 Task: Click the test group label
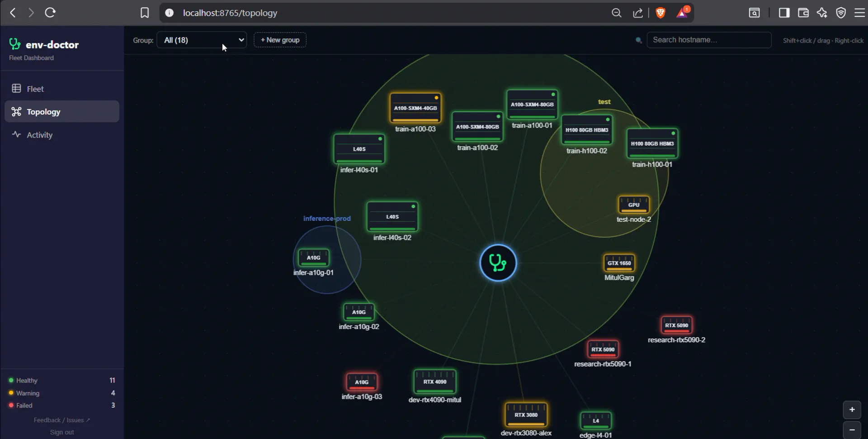(604, 102)
